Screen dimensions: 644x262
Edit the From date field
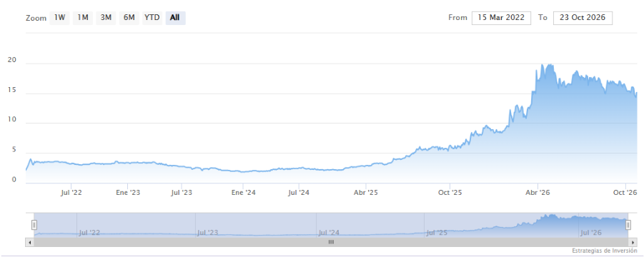pyautogui.click(x=502, y=18)
